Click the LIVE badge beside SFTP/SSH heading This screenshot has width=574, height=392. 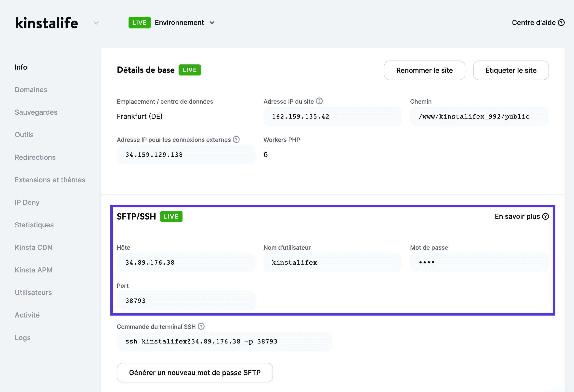tap(171, 216)
